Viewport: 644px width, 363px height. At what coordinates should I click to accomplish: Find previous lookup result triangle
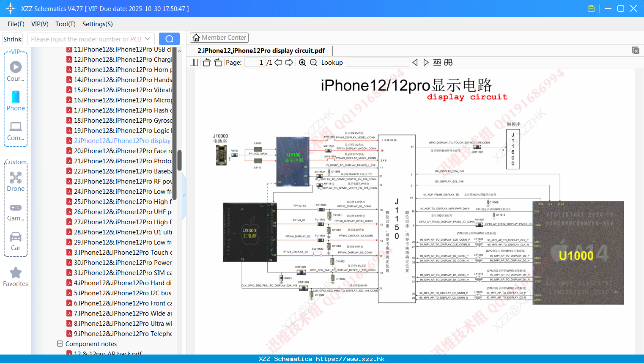(415, 63)
